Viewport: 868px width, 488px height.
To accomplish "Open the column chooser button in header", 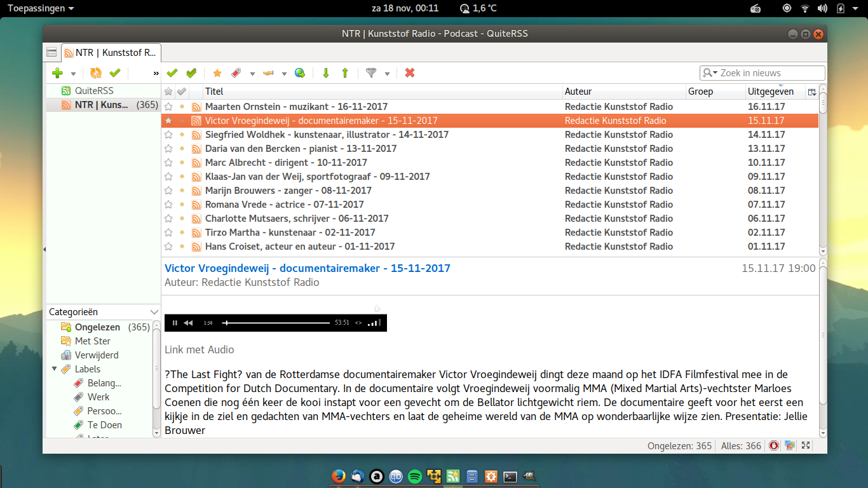I will tap(812, 91).
